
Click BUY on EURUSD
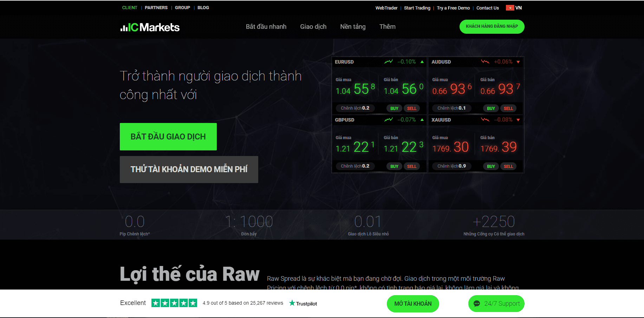[394, 108]
